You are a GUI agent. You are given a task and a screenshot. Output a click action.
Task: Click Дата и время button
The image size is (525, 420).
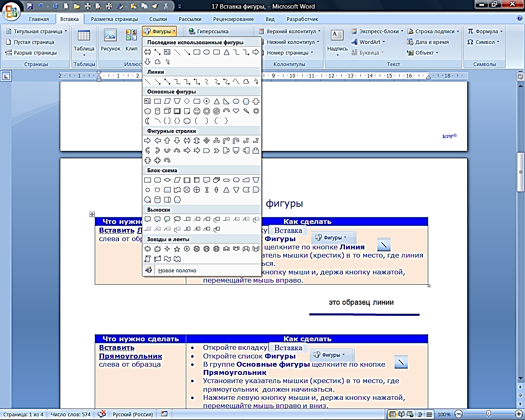[x=428, y=42]
